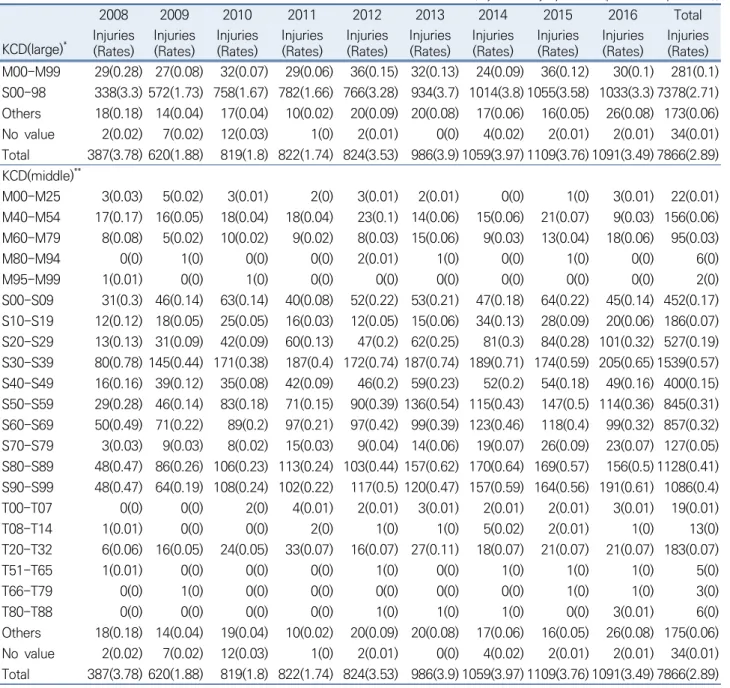Image resolution: width=730 pixels, height=688 pixels.
Task: Click the M00-M25 row label
Action: [x=31, y=196]
